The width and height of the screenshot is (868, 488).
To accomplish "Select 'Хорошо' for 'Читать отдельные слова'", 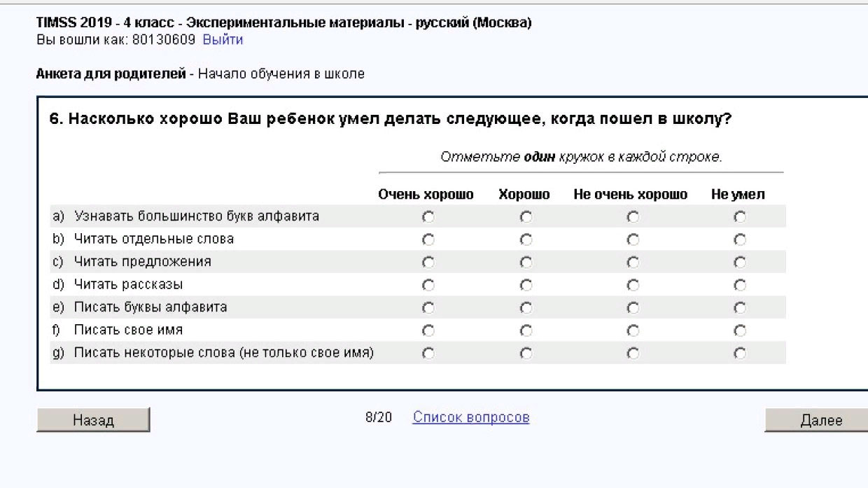I will pos(526,239).
